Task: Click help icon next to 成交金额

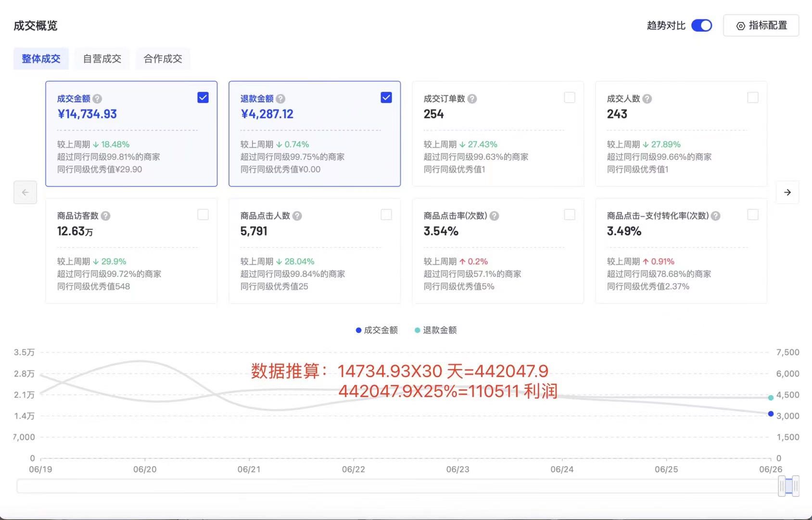Action: point(97,99)
